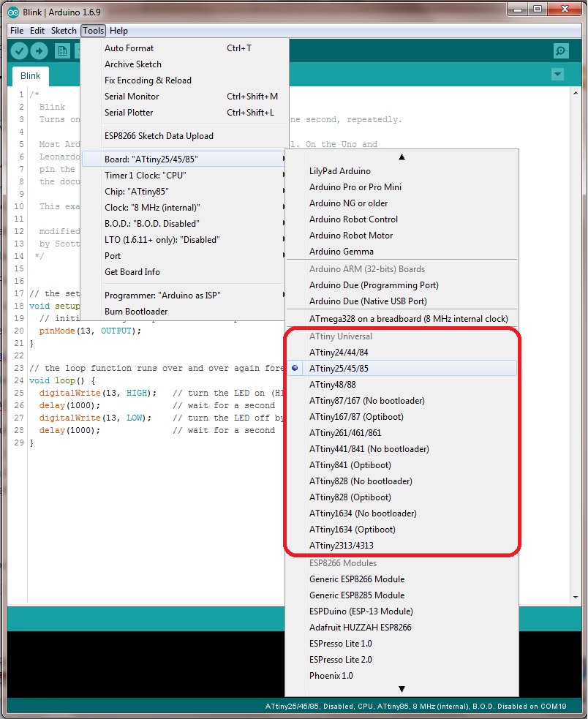Select ATtiny24/44/84 board
Viewport: 588px width, 719px height.
click(x=402, y=352)
